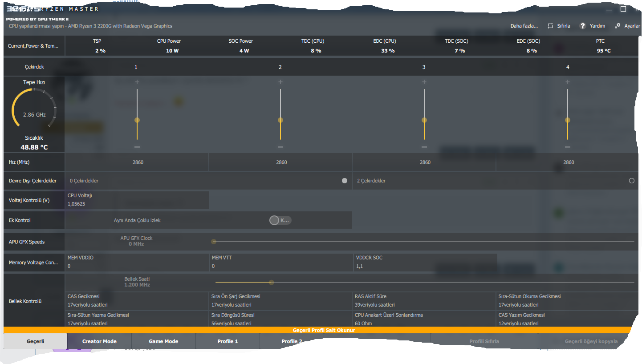The height and width of the screenshot is (364, 642).
Task: Click the minus icon below core 3 slider
Action: pos(424,147)
